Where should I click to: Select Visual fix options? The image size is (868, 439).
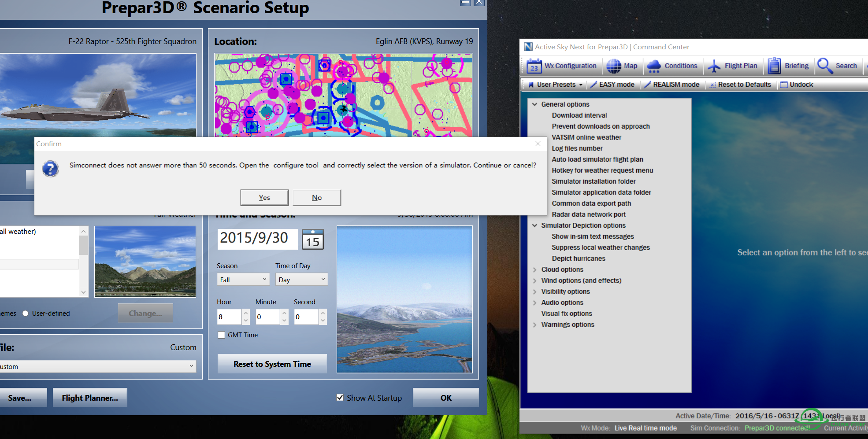click(x=567, y=314)
